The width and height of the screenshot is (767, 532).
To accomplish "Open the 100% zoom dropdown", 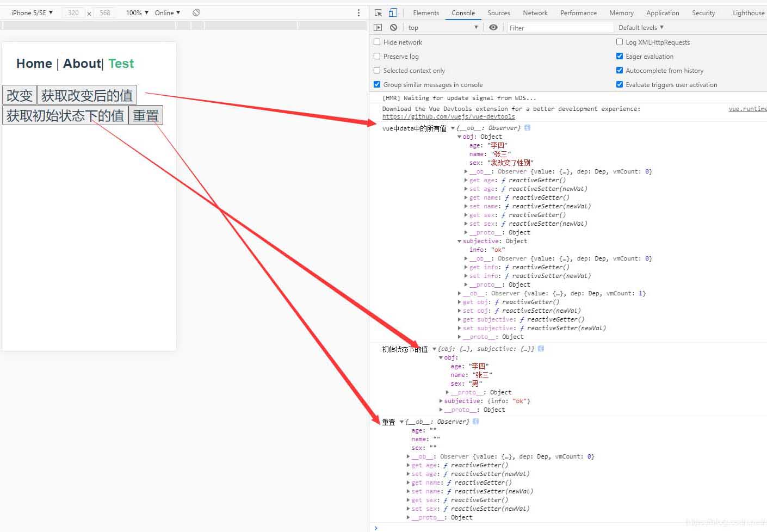I will click(137, 13).
